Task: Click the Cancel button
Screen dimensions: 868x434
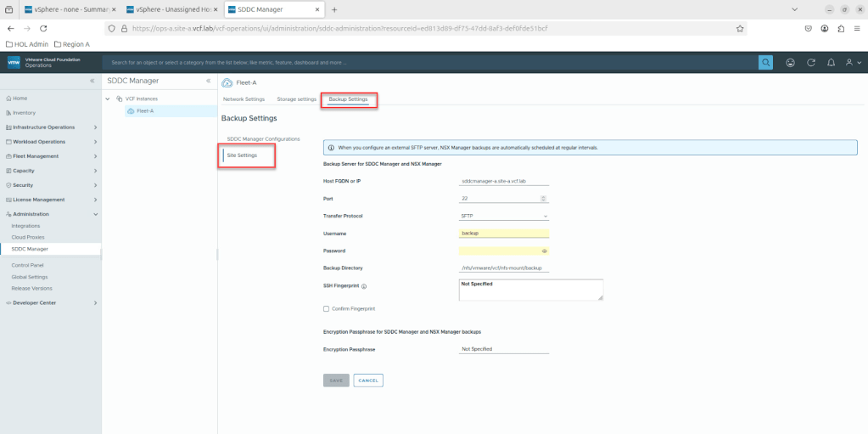Action: tap(368, 380)
